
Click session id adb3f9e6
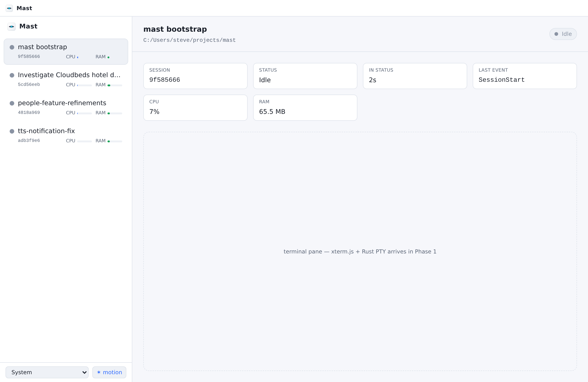(29, 140)
